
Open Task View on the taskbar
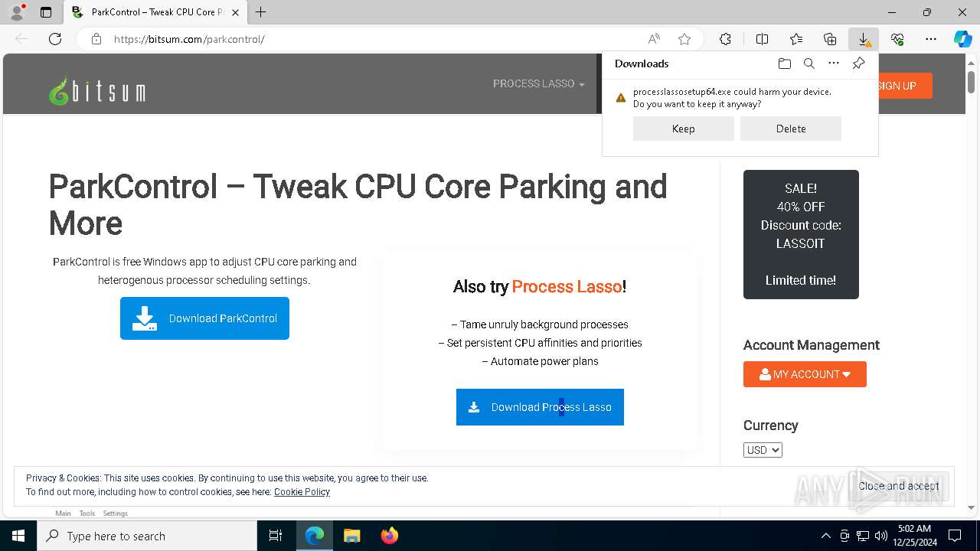click(x=276, y=536)
